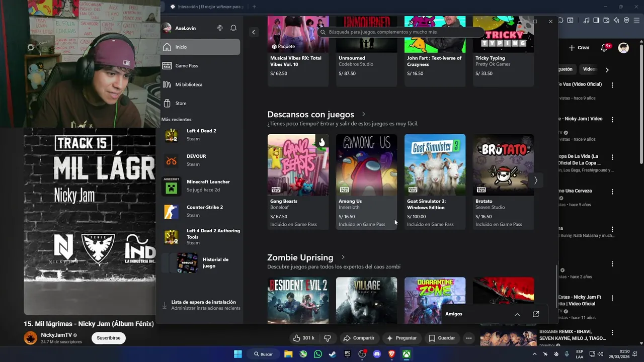Pop out Amigos panel window

tap(536, 314)
